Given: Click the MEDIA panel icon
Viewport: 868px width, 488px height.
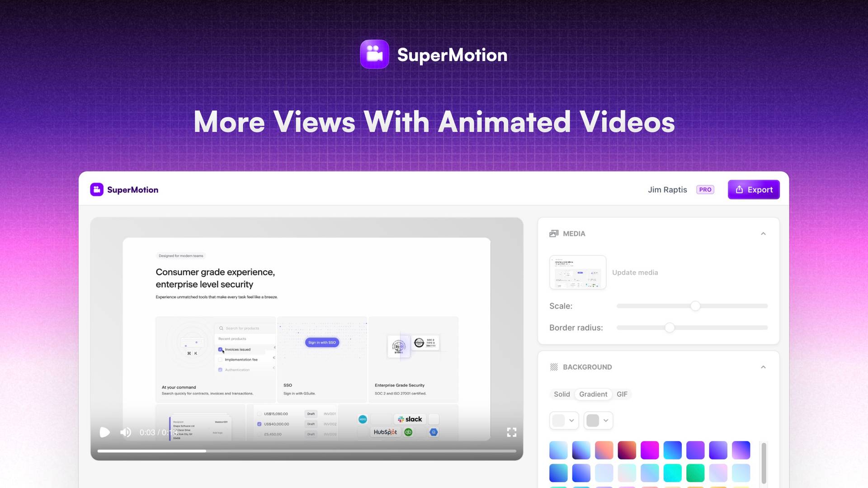Looking at the screenshot, I should point(553,233).
